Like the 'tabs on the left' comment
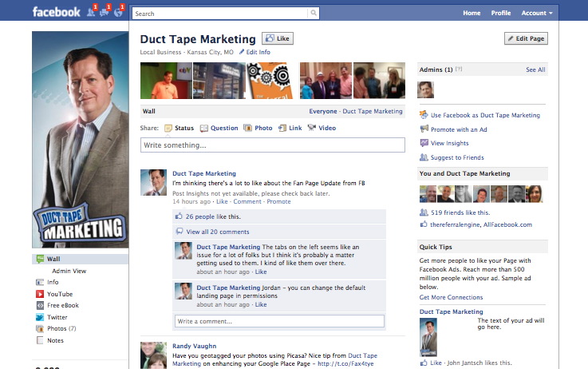Viewport: 588px width, 369px height. 261,272
